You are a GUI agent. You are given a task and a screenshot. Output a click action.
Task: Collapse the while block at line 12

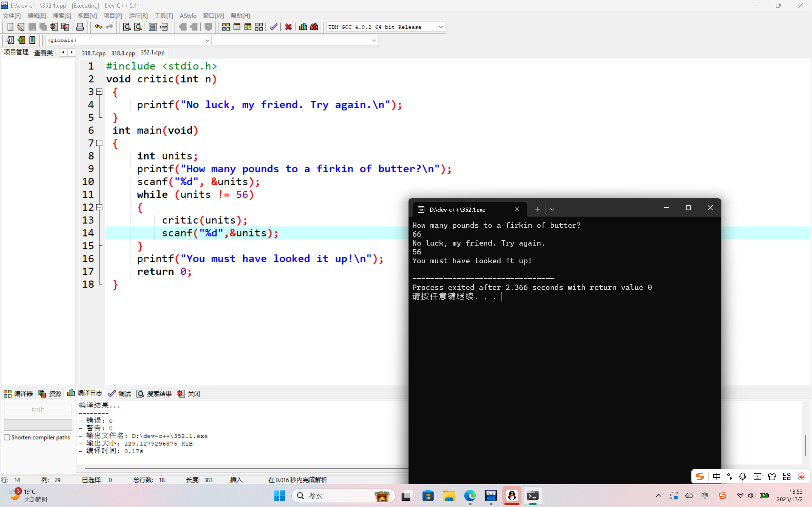point(99,207)
